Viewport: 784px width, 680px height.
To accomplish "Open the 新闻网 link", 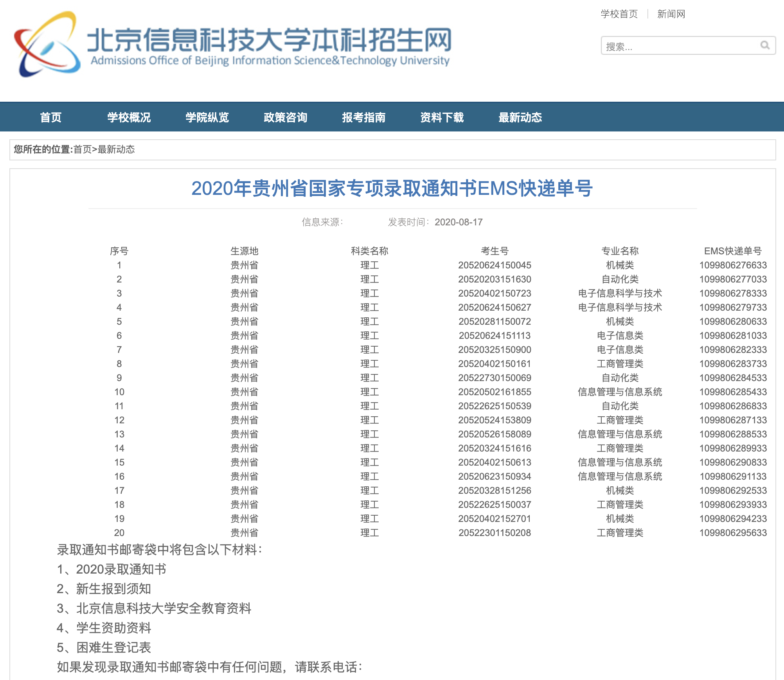I will 671,14.
